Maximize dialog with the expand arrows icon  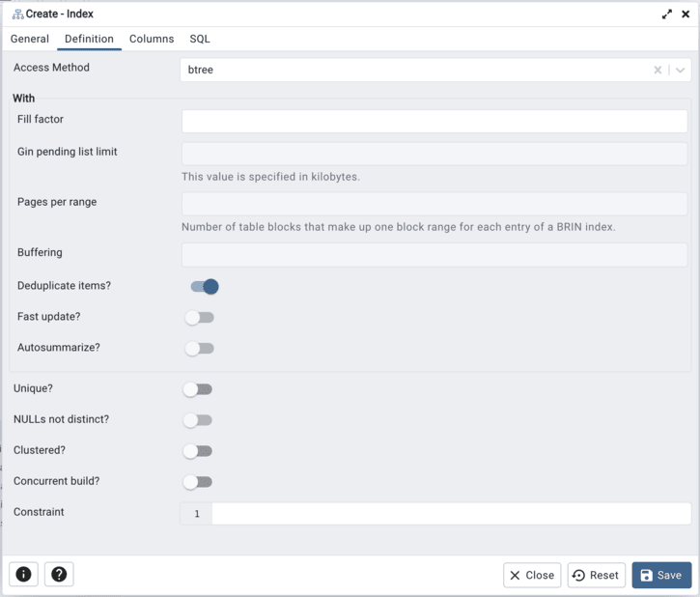click(x=667, y=14)
